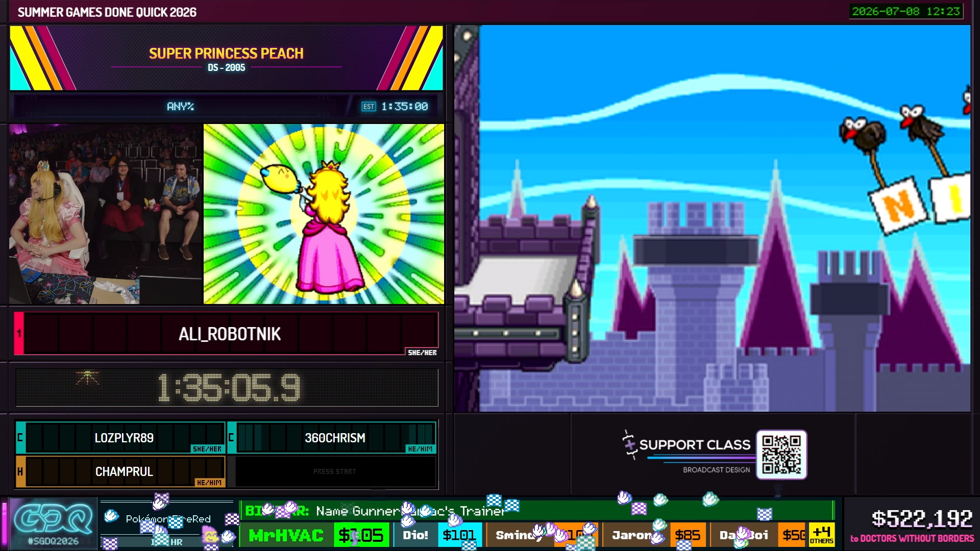Click the HE/HIM tag under 360CHRISM
The height and width of the screenshot is (551, 980).
pyautogui.click(x=420, y=449)
